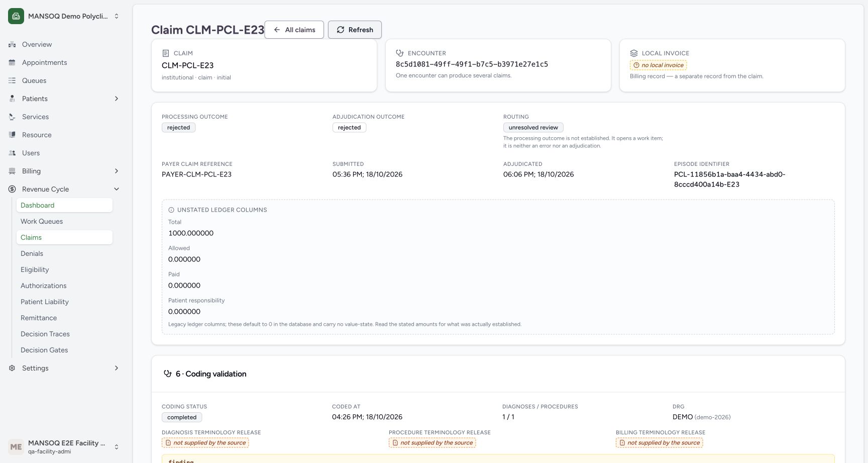Open Decision Gates
Viewport: 868px width, 463px height.
click(64, 350)
